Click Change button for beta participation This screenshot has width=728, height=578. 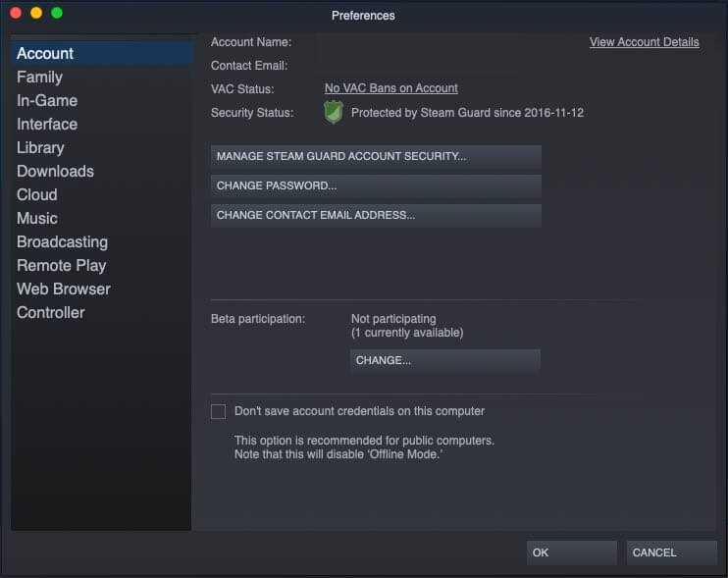click(x=445, y=361)
